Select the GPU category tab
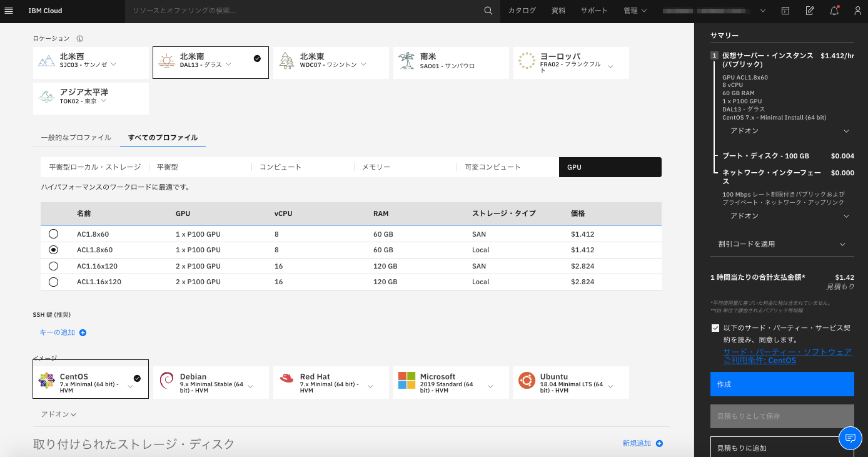 pos(610,167)
